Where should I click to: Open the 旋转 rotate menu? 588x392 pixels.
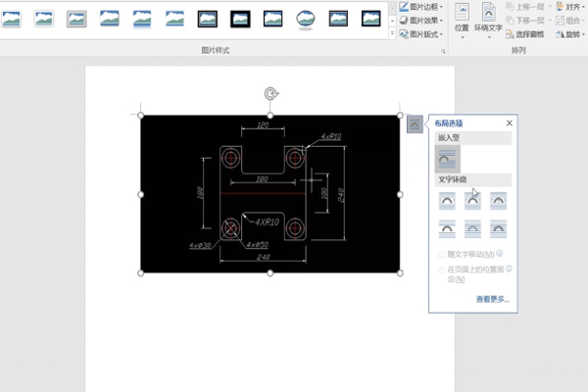tap(568, 33)
